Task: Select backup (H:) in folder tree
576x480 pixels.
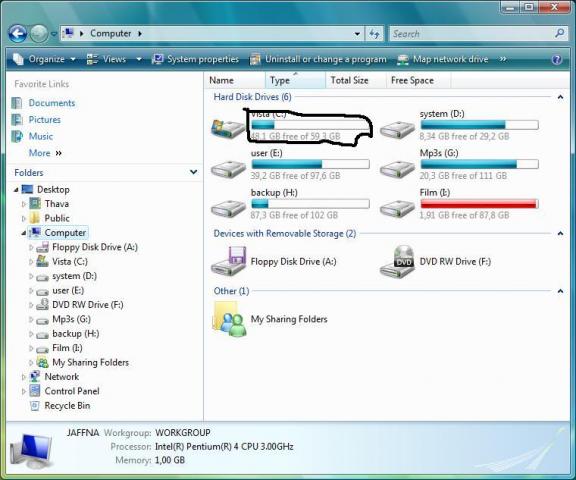Action: coord(76,333)
